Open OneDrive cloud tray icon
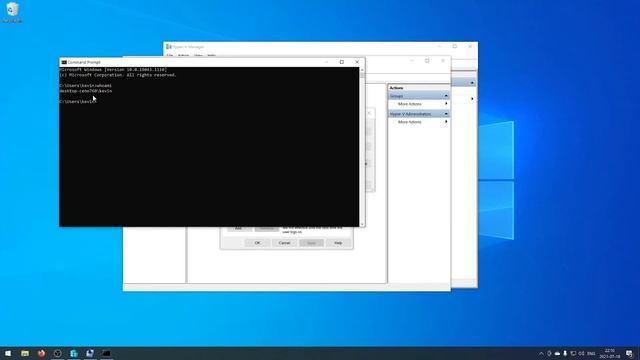 point(557,353)
